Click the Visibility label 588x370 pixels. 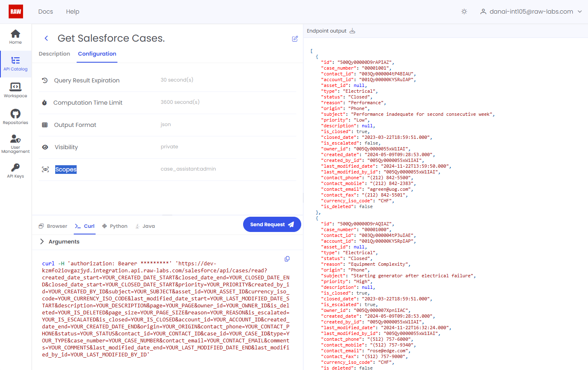click(x=66, y=147)
